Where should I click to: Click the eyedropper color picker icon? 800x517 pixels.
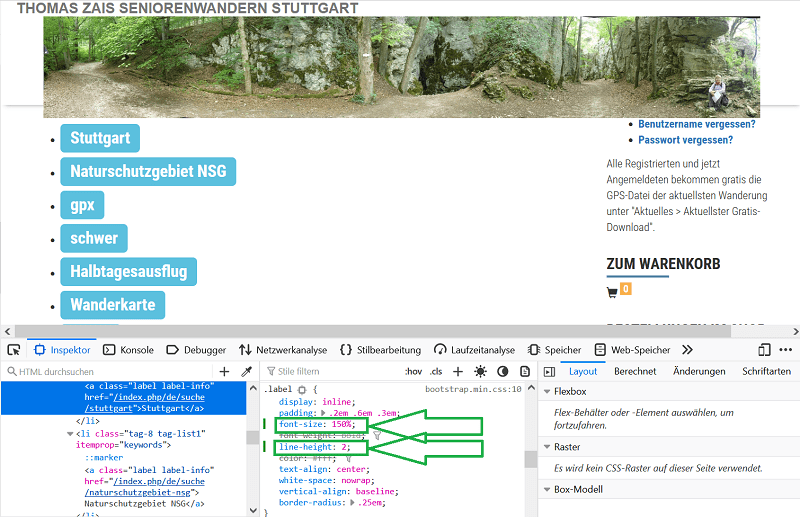246,371
